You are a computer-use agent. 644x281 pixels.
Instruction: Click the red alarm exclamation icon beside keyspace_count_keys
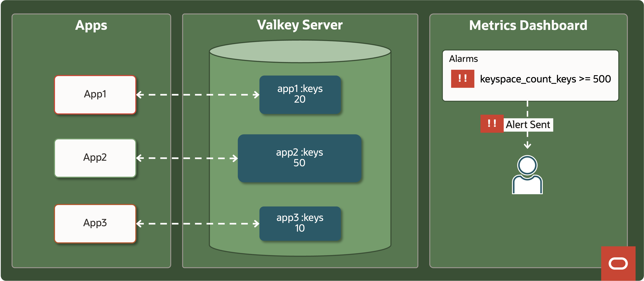click(x=462, y=79)
